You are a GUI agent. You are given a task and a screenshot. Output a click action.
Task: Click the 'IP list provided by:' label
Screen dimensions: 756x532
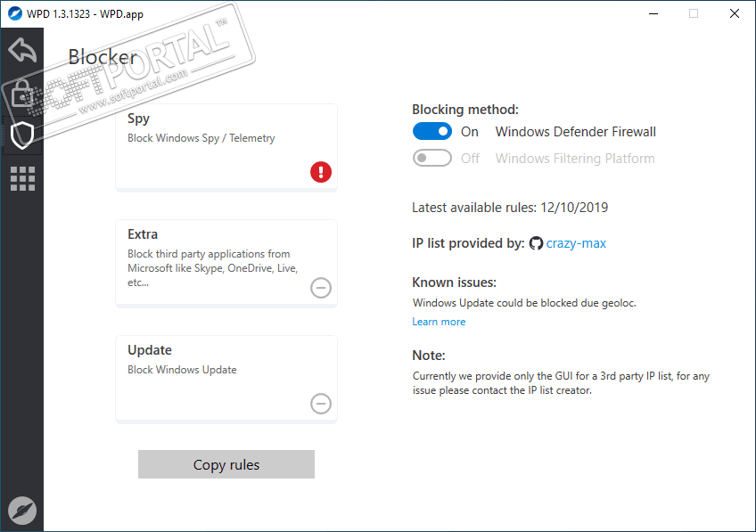click(468, 243)
